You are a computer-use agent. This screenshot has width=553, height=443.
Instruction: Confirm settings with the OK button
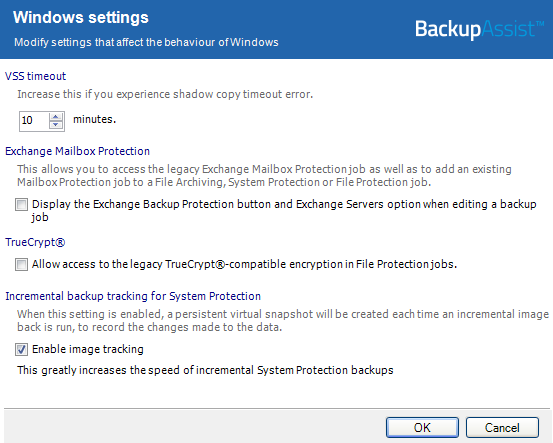[x=422, y=427]
